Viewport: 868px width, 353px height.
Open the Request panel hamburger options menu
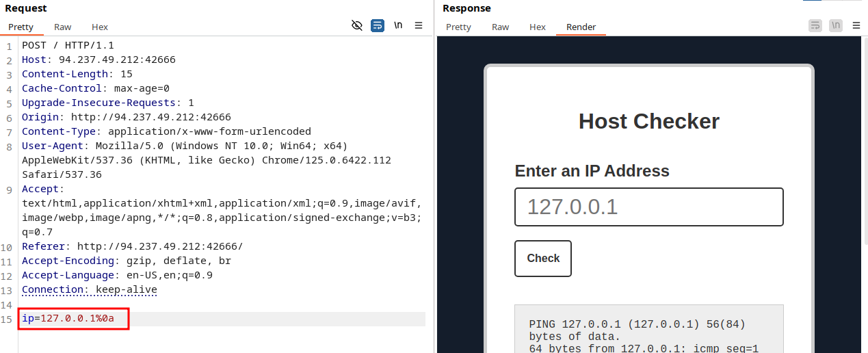pyautogui.click(x=419, y=25)
